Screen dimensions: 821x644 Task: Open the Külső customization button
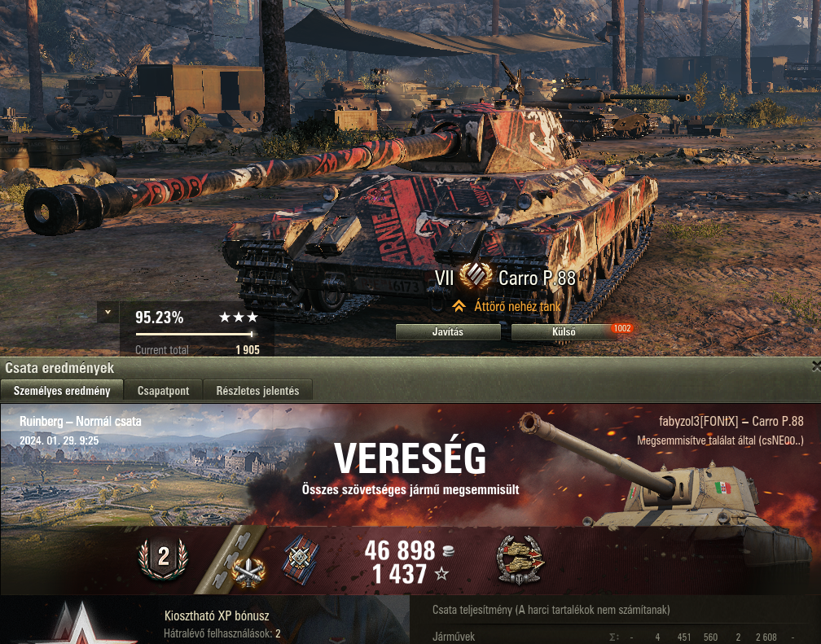point(564,331)
